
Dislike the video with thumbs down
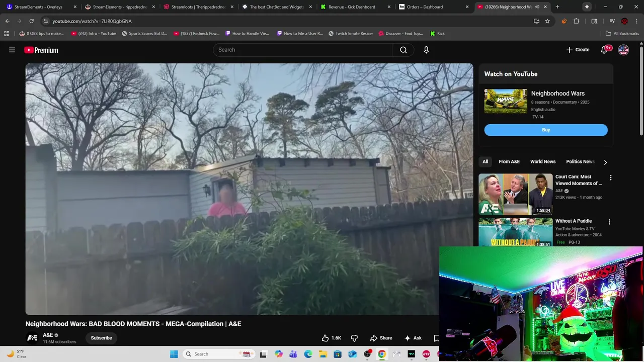click(354, 338)
